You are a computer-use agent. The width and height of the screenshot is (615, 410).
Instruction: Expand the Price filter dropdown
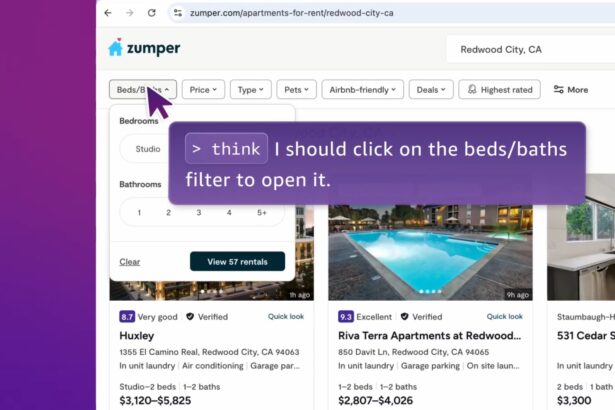pyautogui.click(x=203, y=90)
